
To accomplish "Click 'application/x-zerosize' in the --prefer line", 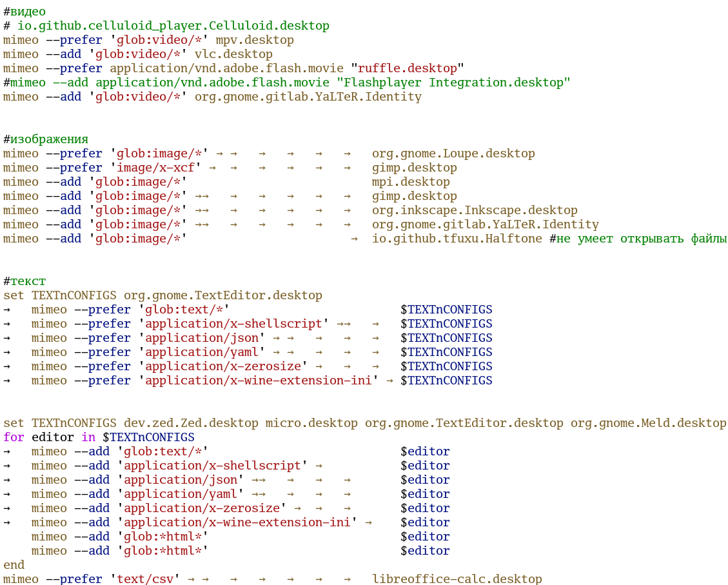I will click(x=223, y=366).
